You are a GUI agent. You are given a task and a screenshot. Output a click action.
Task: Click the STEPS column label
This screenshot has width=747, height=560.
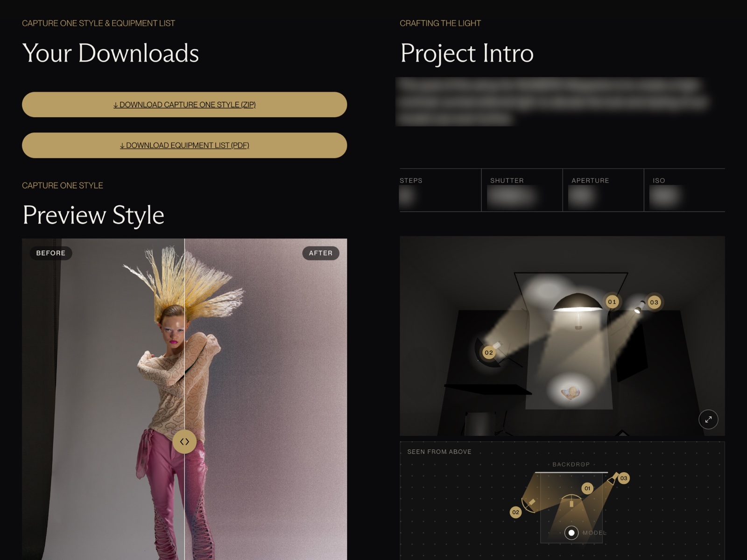coord(411,181)
